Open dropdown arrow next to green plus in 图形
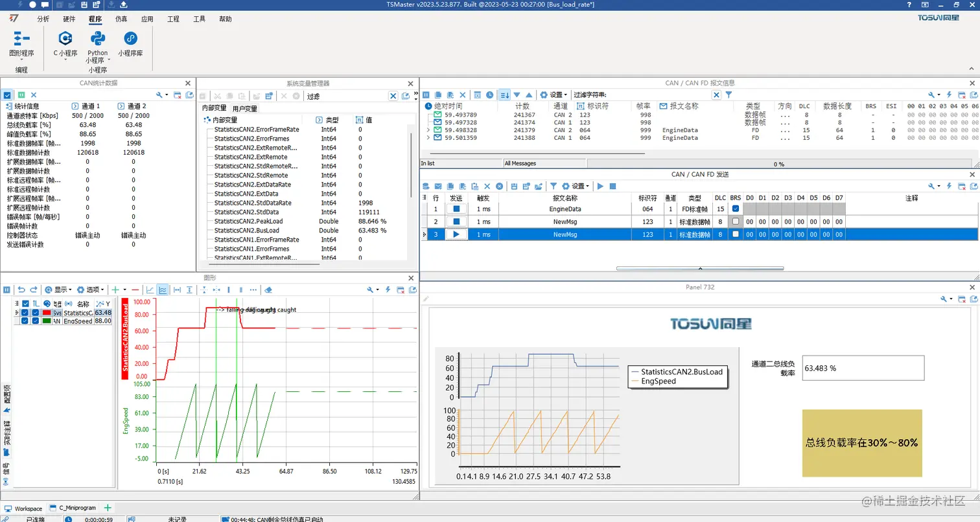Viewport: 980px width, 522px height. (124, 289)
